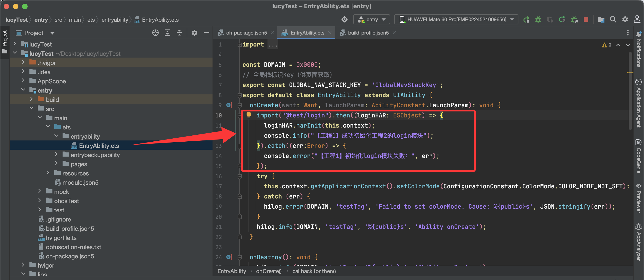Click the green Debug bug icon
Image resolution: width=644 pixels, height=280 pixels.
click(x=538, y=20)
